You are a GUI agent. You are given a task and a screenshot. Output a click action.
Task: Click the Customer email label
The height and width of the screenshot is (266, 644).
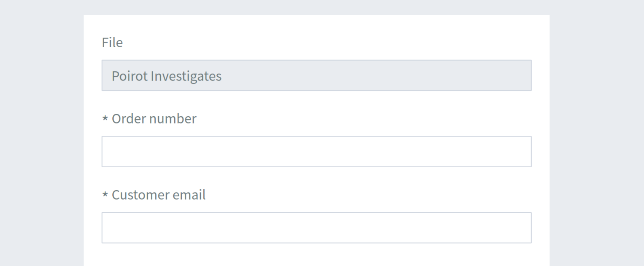click(x=159, y=195)
